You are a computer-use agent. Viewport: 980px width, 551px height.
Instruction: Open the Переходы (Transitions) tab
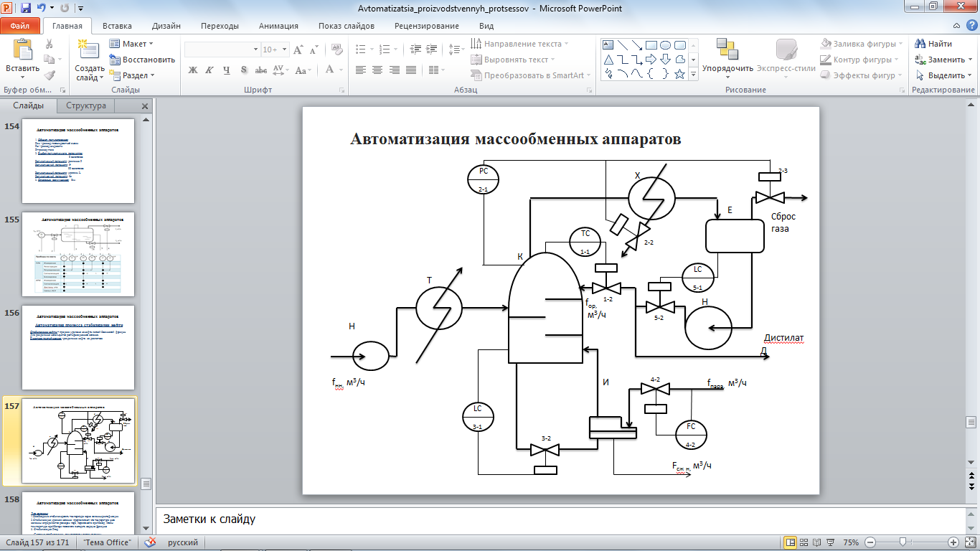click(220, 26)
